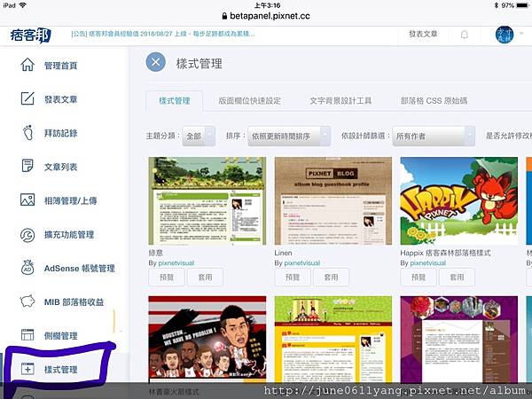Open the 公告 announcement link
Viewport: 532px width, 399px height.
163,34
